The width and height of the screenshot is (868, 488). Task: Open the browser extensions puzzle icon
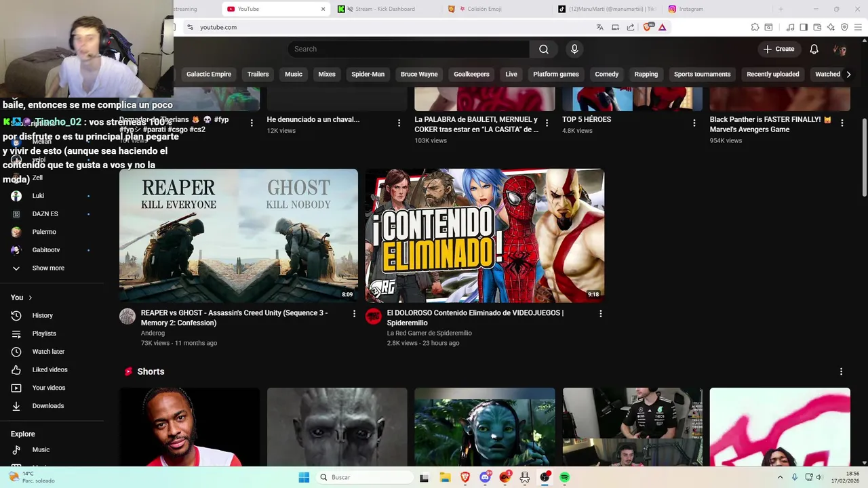pyautogui.click(x=755, y=27)
